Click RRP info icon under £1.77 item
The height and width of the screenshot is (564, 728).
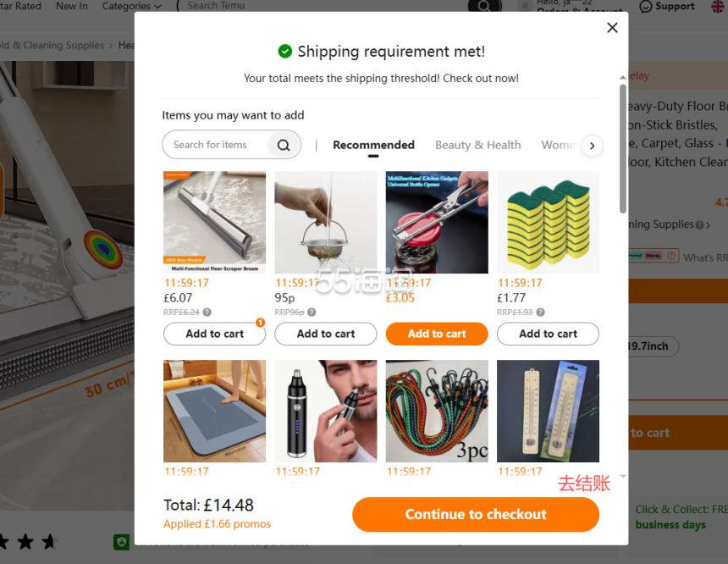point(541,312)
